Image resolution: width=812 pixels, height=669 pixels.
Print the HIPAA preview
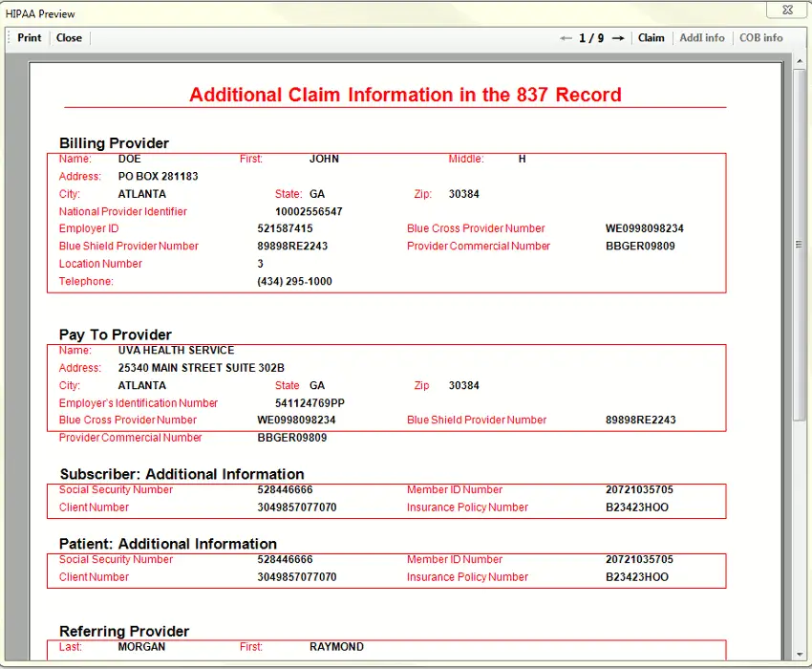click(29, 38)
